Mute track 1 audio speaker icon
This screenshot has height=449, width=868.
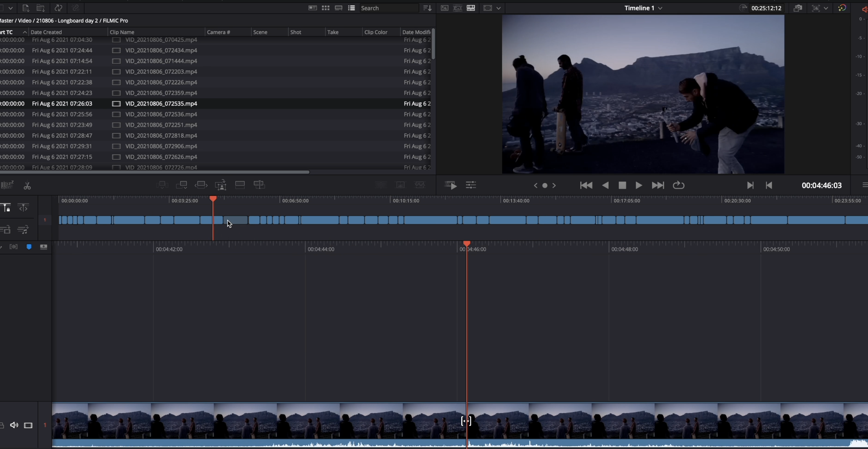coord(14,425)
